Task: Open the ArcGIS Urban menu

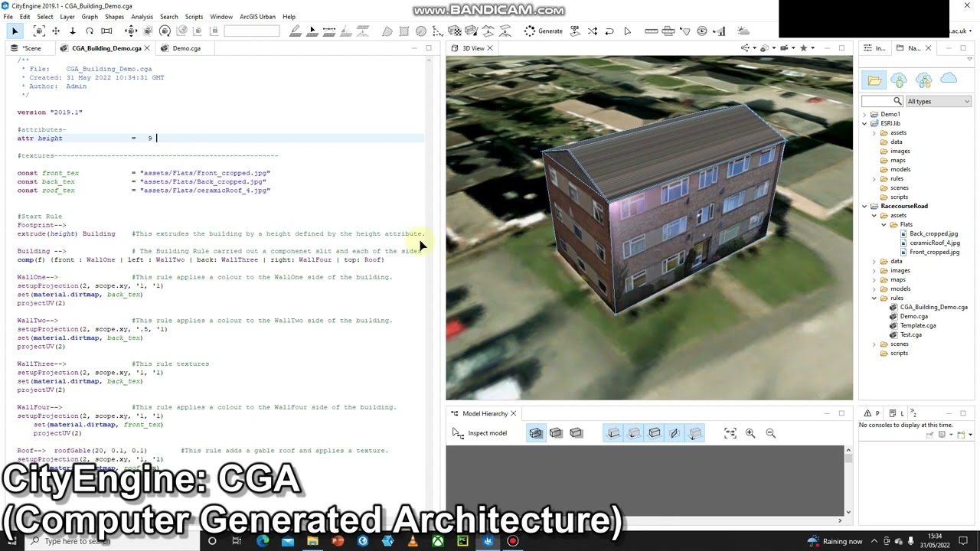Action: tap(257, 17)
